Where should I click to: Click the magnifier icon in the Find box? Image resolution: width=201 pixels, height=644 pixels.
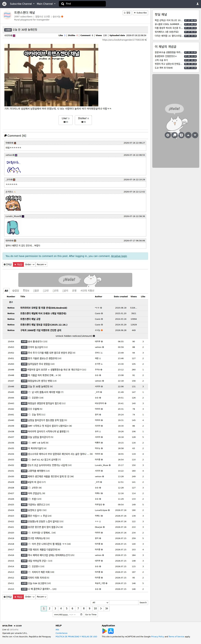pos(63,4)
